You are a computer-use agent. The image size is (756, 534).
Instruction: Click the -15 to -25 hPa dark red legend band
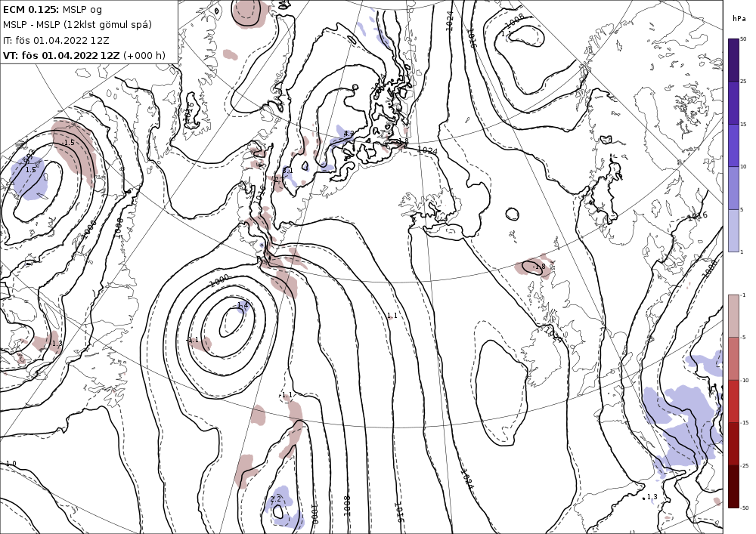(733, 443)
